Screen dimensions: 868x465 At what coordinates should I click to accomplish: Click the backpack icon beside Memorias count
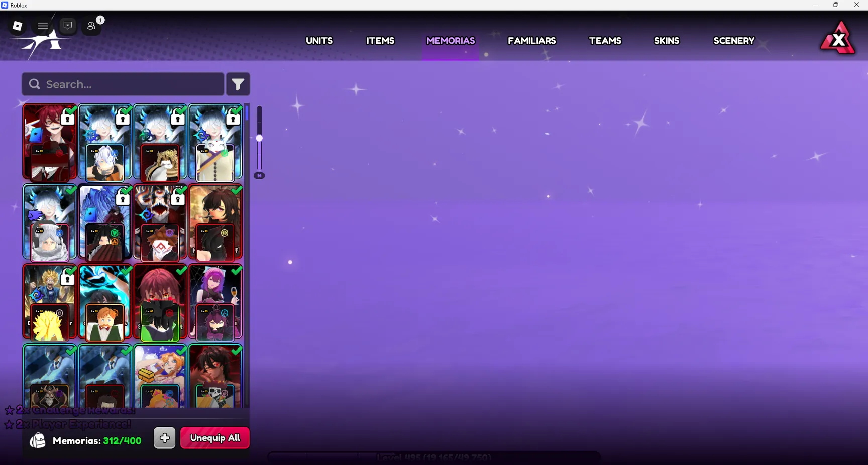click(x=38, y=440)
